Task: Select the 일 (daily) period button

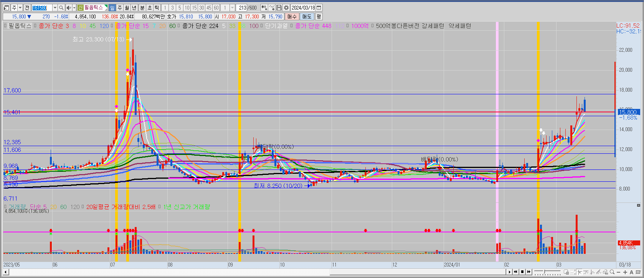Action: click(112, 8)
